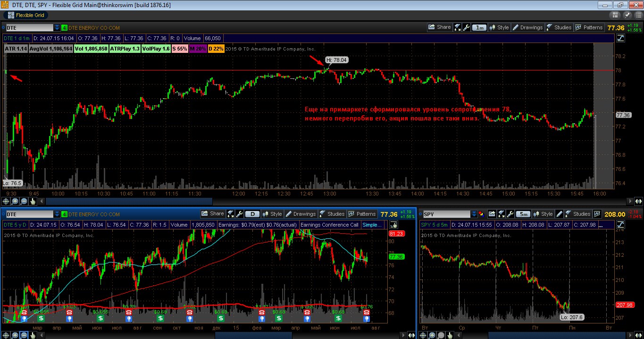Click the Hi: 78.04 price bubble
644x339 pixels.
[336, 60]
